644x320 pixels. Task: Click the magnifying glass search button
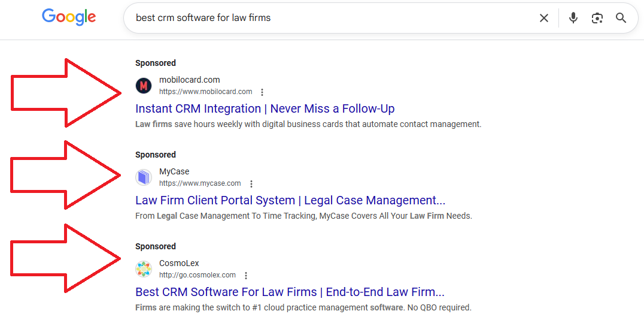(621, 18)
